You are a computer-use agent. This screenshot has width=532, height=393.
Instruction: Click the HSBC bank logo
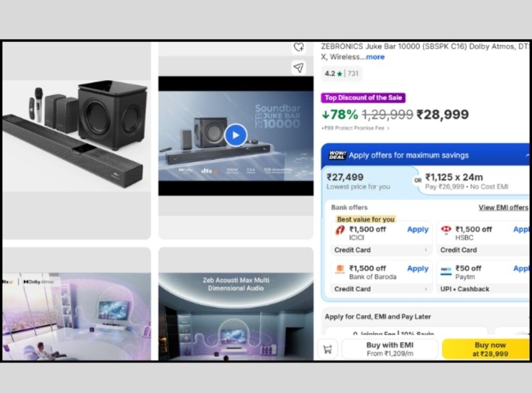446,230
